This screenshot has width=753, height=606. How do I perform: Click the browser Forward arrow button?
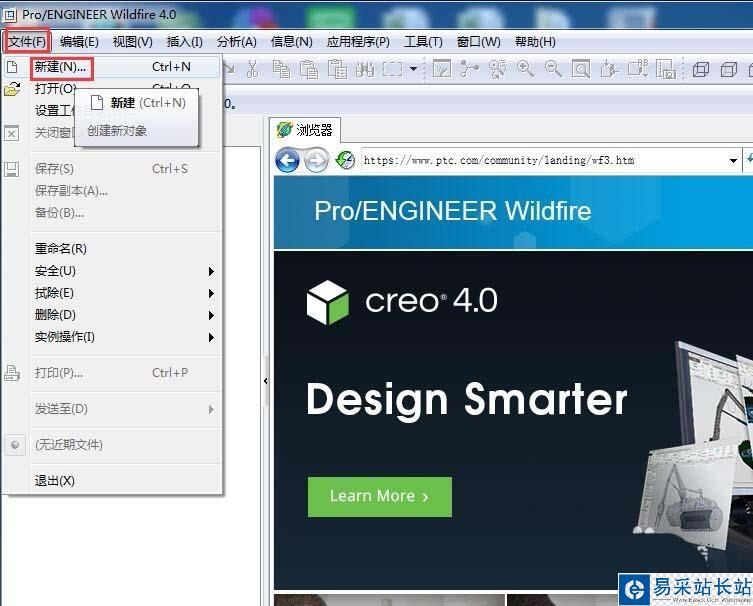(x=316, y=160)
